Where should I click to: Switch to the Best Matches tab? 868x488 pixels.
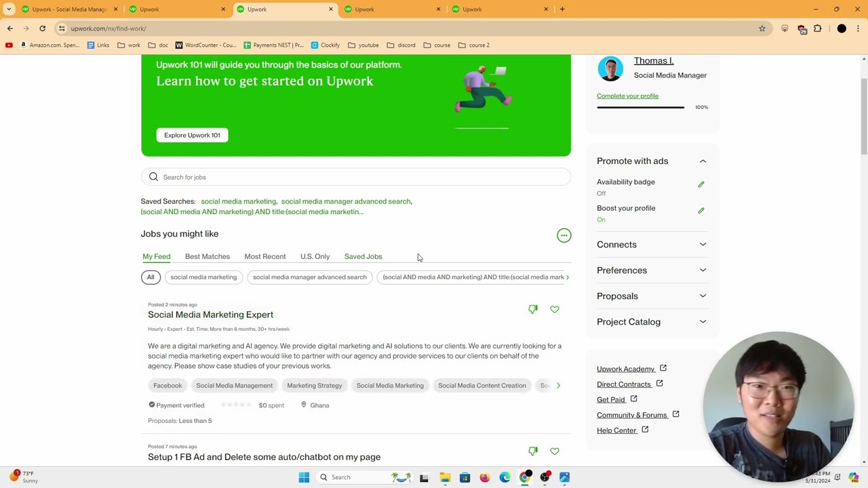pyautogui.click(x=208, y=257)
